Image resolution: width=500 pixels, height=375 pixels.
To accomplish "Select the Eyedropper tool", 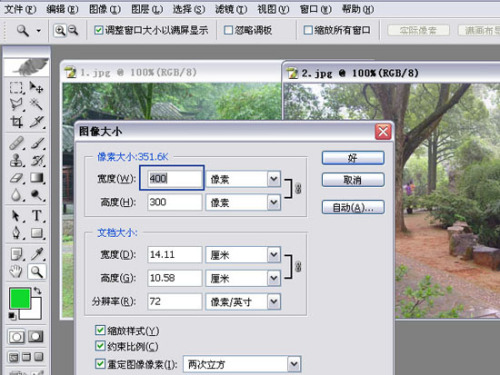I will (x=36, y=254).
